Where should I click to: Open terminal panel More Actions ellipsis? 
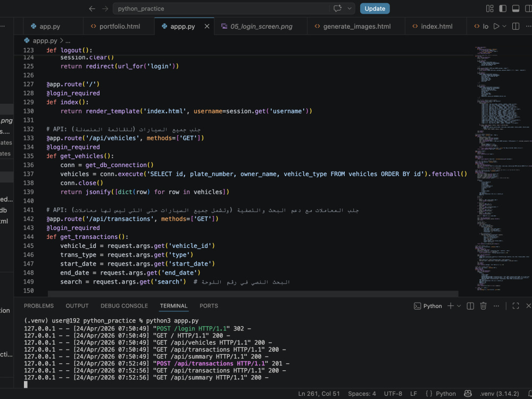pyautogui.click(x=496, y=306)
